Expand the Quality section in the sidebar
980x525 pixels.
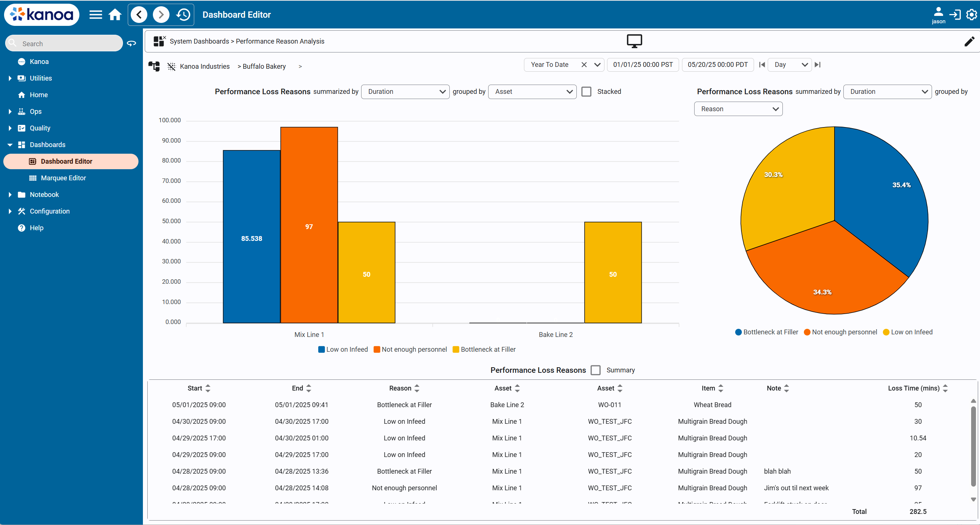(10, 128)
